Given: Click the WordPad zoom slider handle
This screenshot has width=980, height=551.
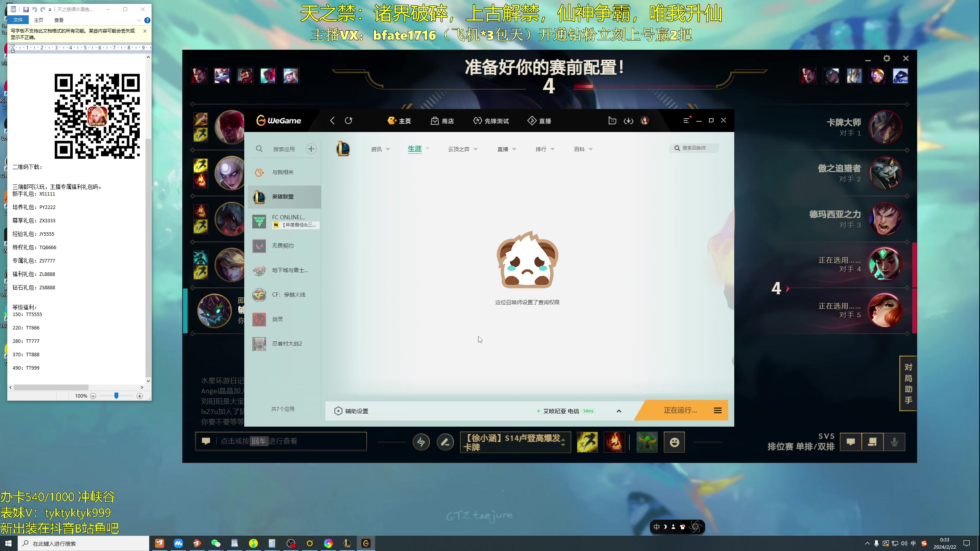Looking at the screenshot, I should 116,396.
